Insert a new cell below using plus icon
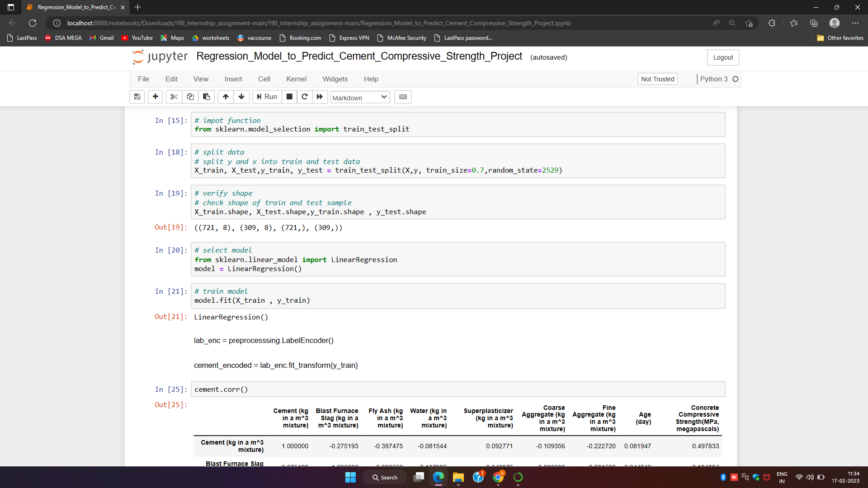 155,97
